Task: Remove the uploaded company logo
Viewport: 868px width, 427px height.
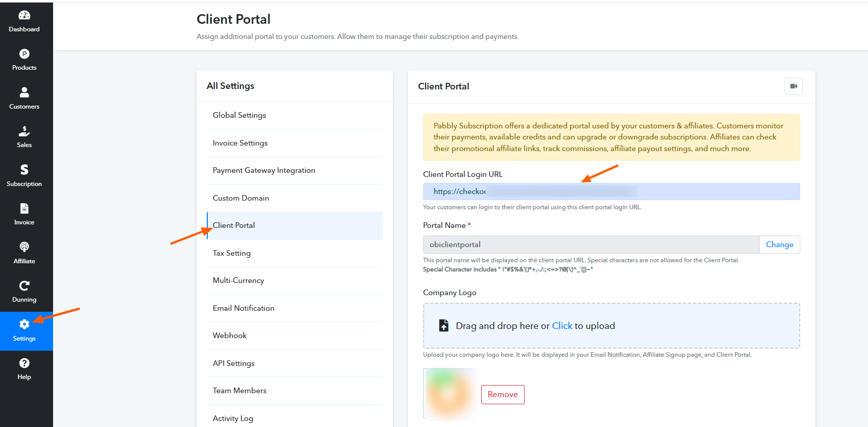Action: click(502, 395)
